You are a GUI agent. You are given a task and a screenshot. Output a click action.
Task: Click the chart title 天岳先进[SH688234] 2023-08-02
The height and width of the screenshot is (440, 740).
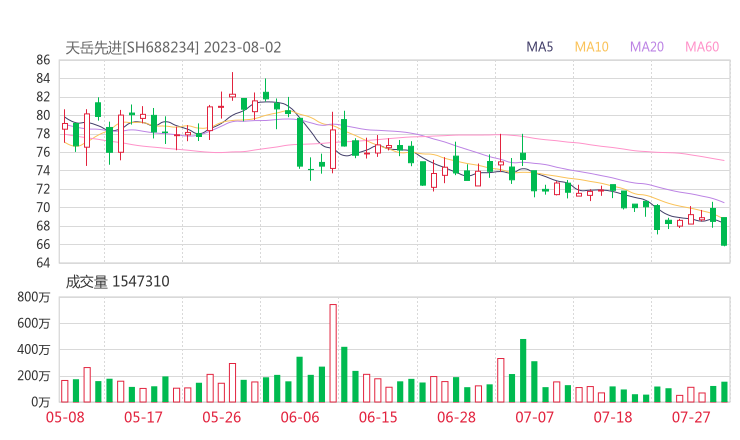[173, 48]
